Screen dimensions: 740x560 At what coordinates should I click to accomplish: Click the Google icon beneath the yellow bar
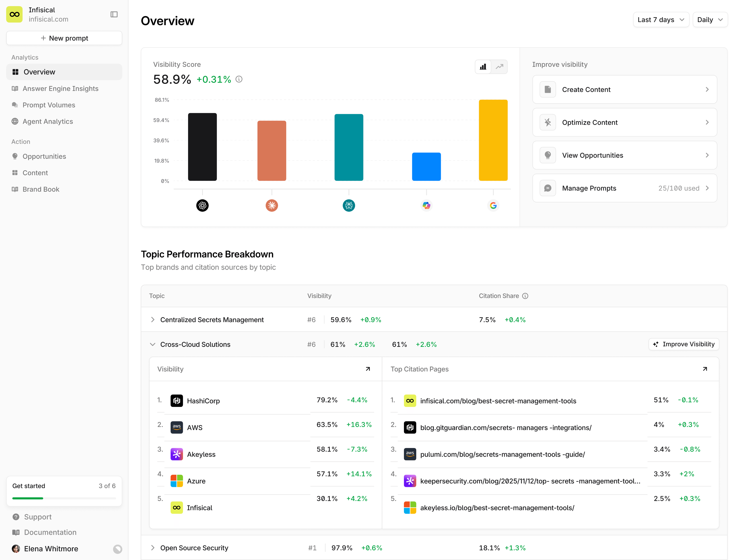(493, 205)
